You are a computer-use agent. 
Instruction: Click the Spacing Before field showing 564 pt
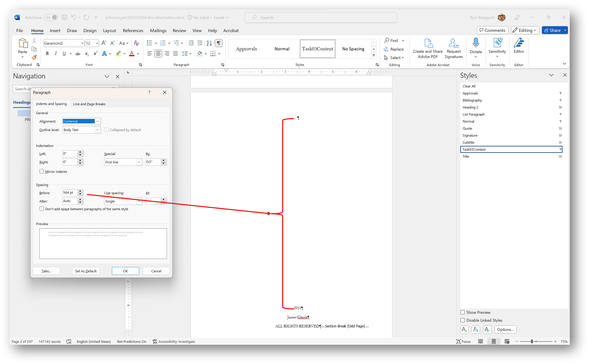pyautogui.click(x=70, y=192)
